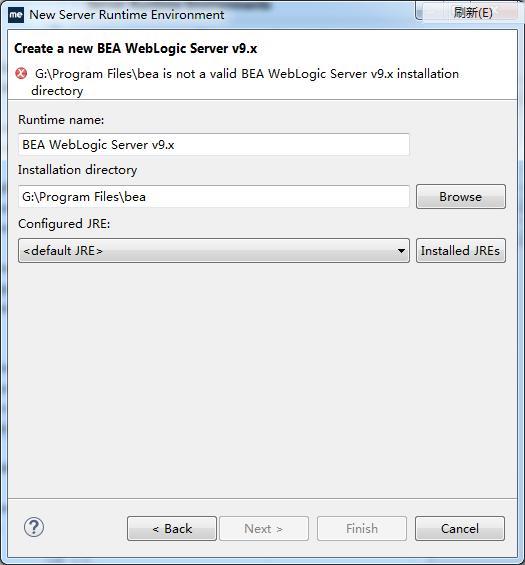Cancel the New Server Runtime wizard
This screenshot has height=565, width=525.
(x=460, y=529)
